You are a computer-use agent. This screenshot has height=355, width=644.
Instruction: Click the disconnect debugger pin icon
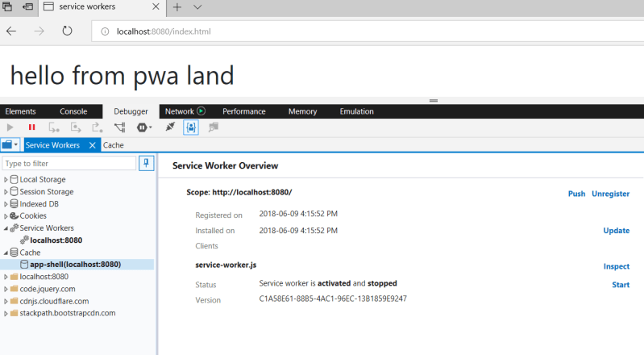170,127
